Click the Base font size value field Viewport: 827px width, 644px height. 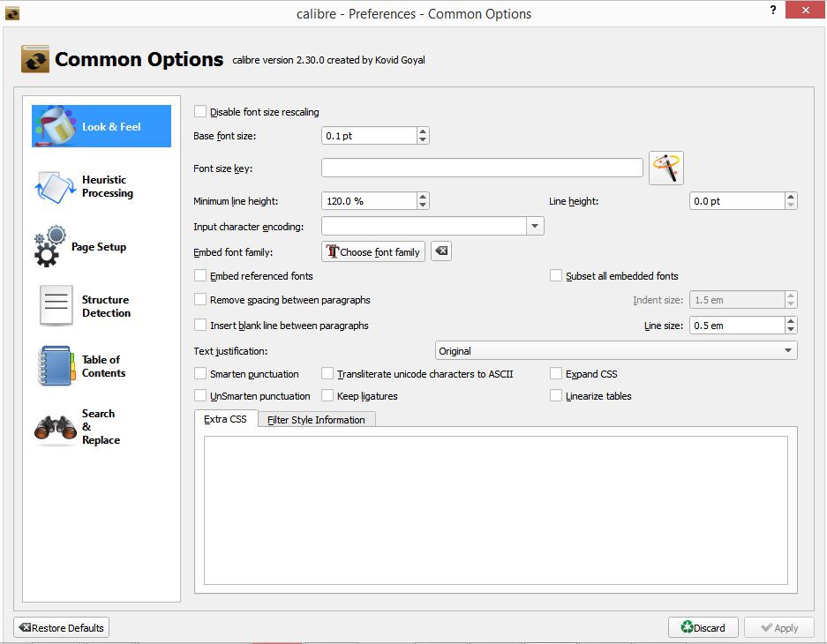tap(369, 136)
